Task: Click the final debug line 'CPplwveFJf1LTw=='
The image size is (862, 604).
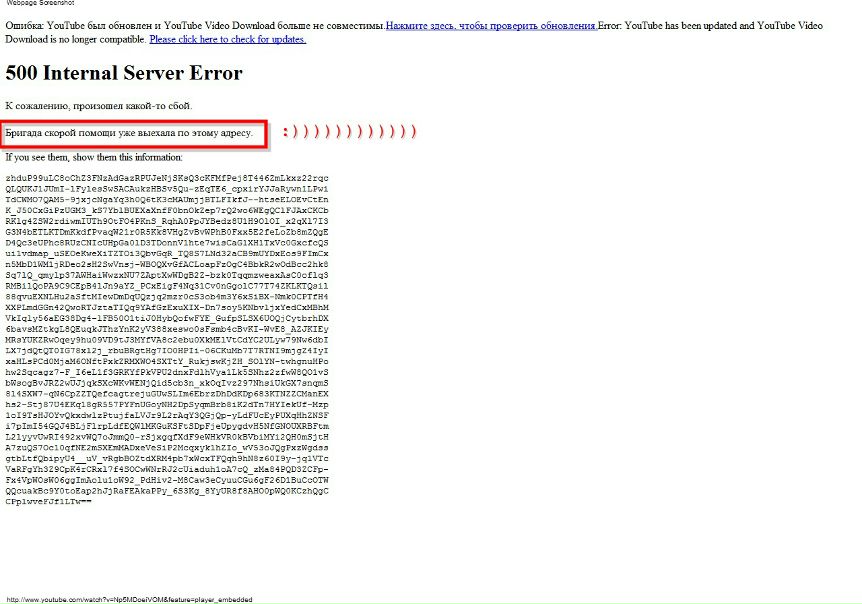Action: (x=48, y=502)
